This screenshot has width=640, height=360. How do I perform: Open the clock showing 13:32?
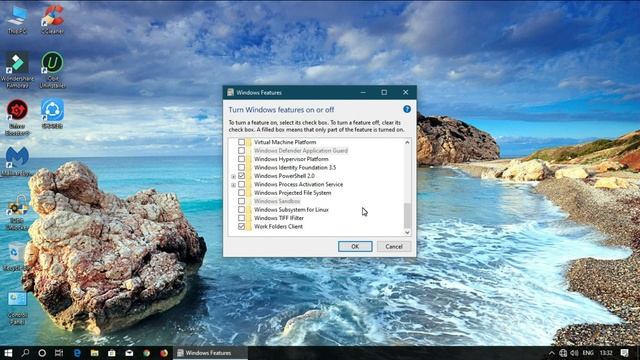[606, 353]
